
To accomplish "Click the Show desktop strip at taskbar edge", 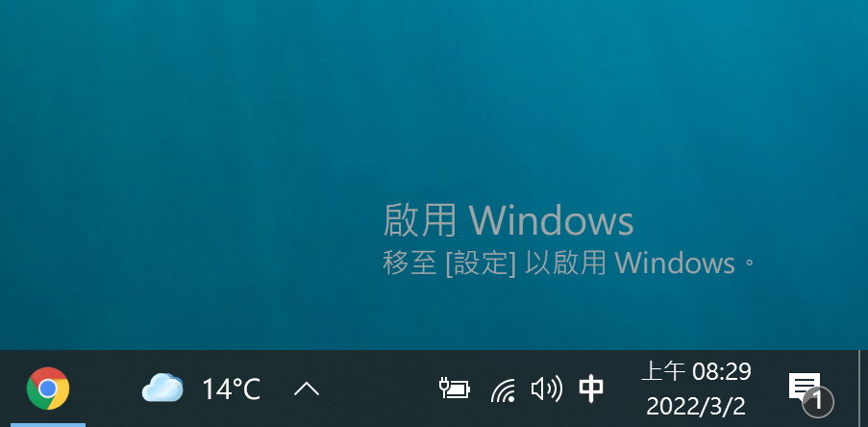I will tap(863, 389).
